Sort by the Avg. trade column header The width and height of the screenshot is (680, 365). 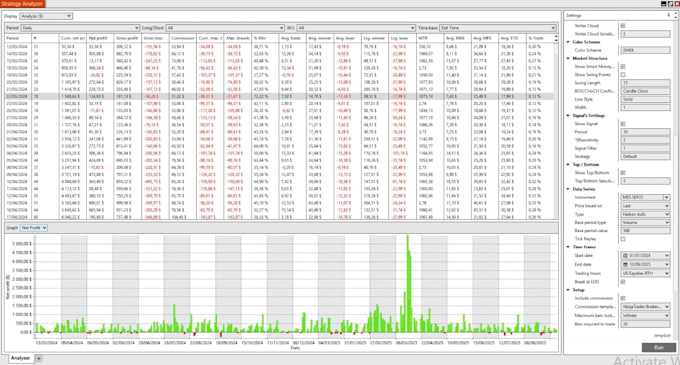(x=293, y=38)
